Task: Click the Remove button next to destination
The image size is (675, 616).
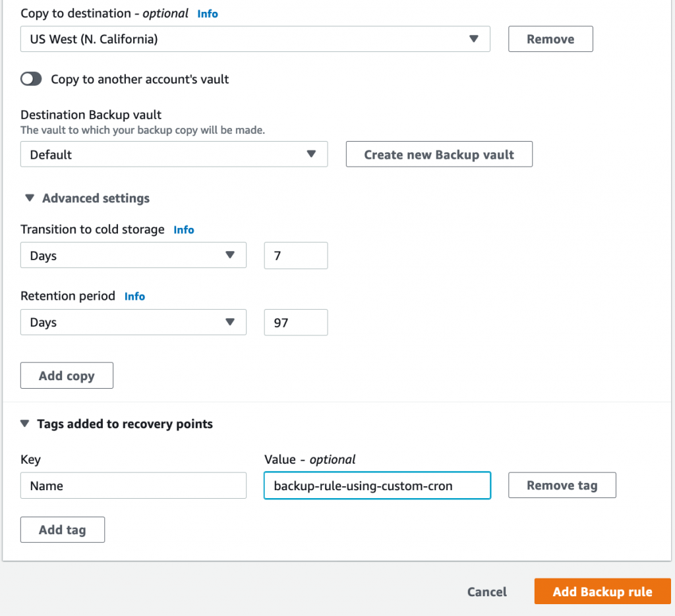Action: (x=550, y=39)
